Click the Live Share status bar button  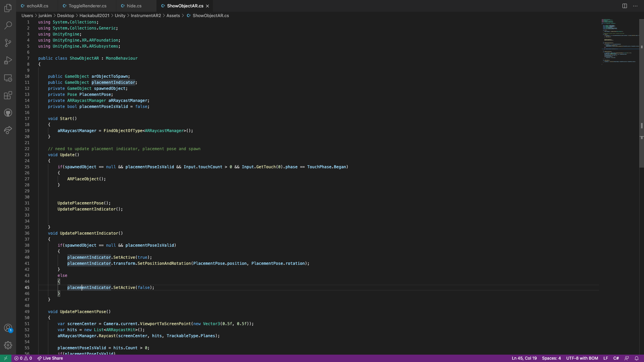click(x=50, y=358)
